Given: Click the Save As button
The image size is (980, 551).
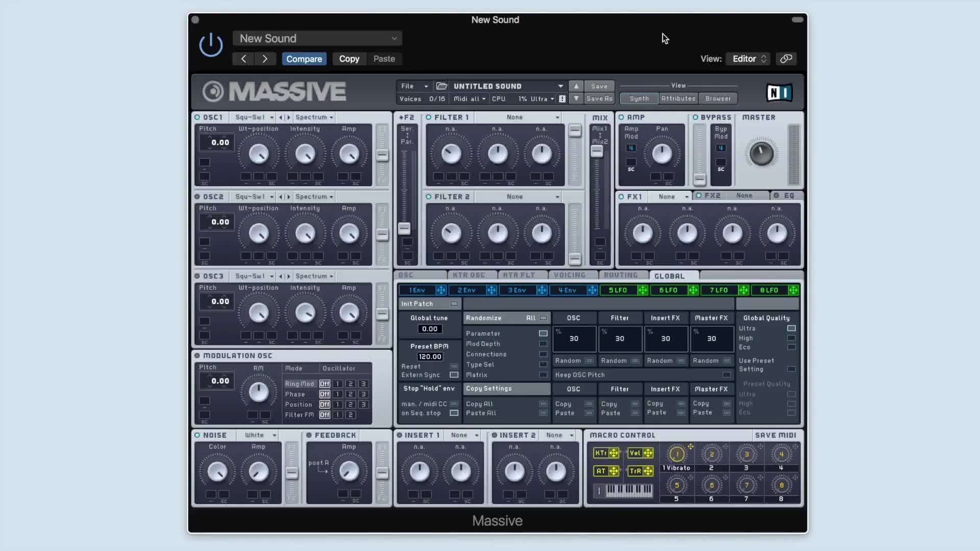Looking at the screenshot, I should tap(599, 98).
